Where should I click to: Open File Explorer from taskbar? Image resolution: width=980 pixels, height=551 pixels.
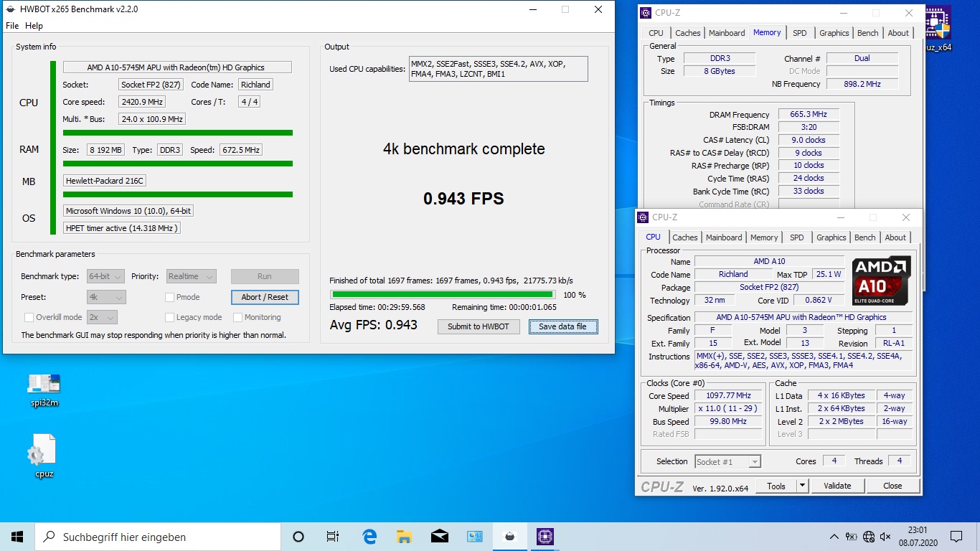(x=404, y=537)
